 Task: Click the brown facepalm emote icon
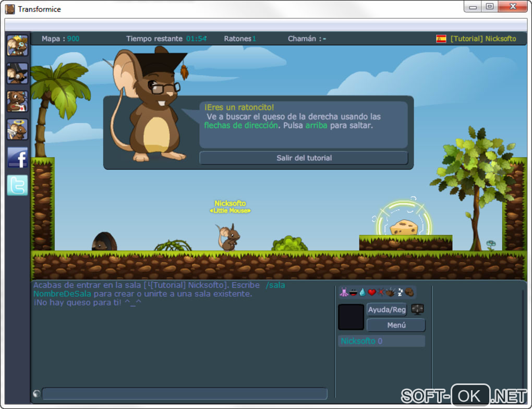pos(409,292)
